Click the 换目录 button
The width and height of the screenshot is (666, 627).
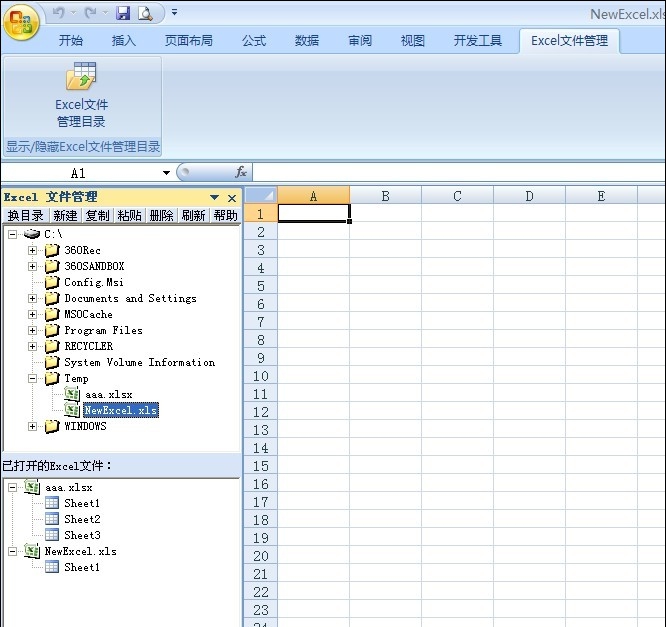point(25,216)
